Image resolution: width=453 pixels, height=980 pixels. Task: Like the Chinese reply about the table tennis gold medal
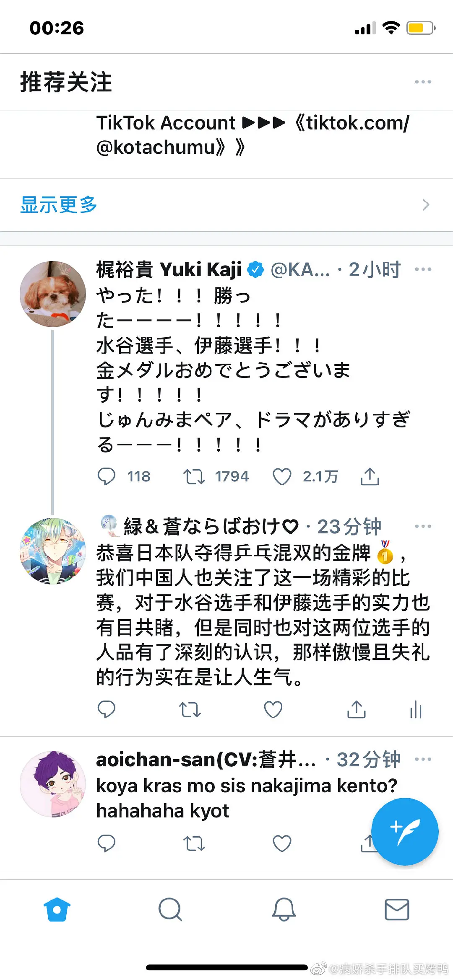(273, 709)
